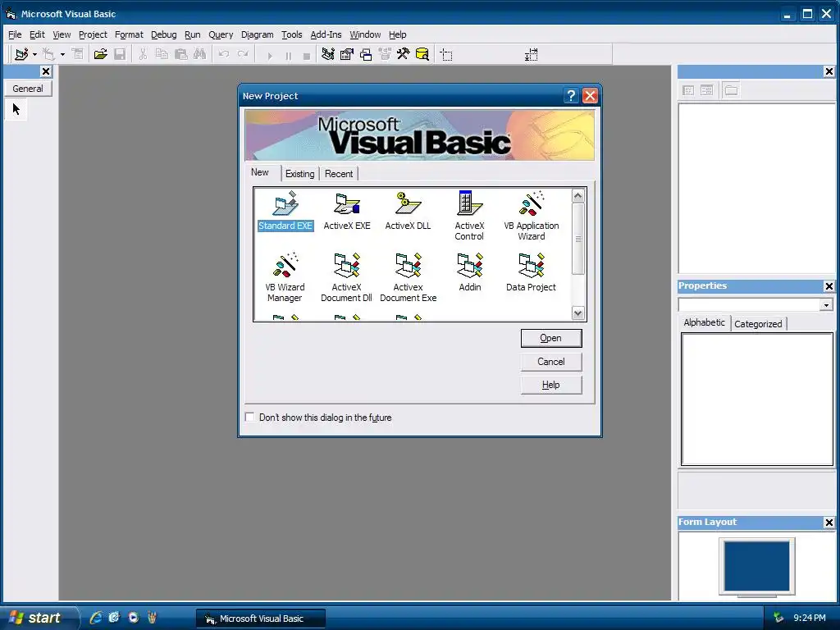Viewport: 840px width, 630px height.
Task: Open the Add Project dropdown arrow
Action: [x=34, y=54]
